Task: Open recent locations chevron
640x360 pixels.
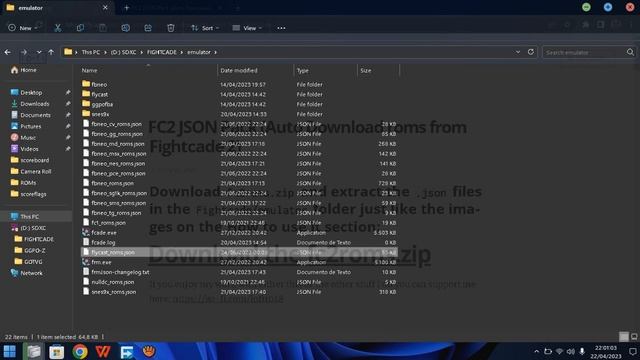Action: pos(39,52)
